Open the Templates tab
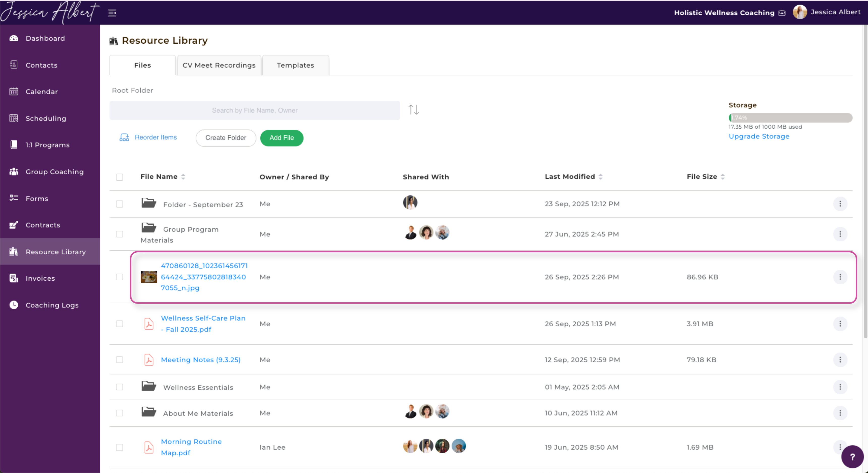Viewport: 868px width, 473px height. (x=295, y=65)
